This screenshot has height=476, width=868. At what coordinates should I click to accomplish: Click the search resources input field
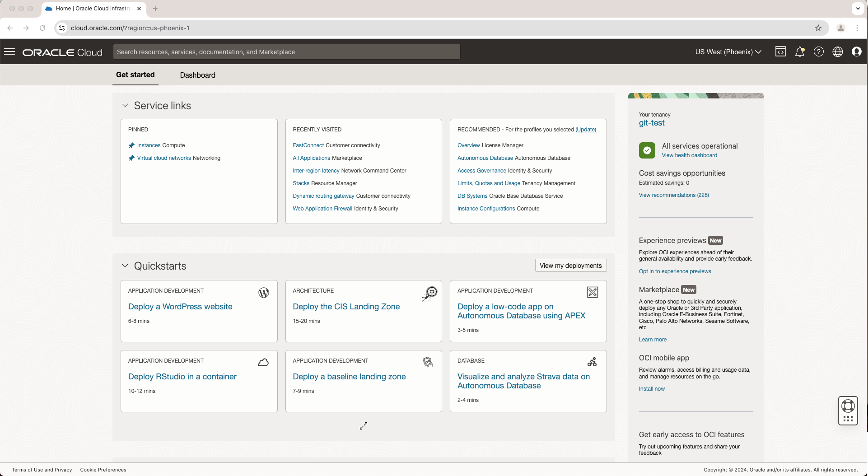click(x=286, y=52)
